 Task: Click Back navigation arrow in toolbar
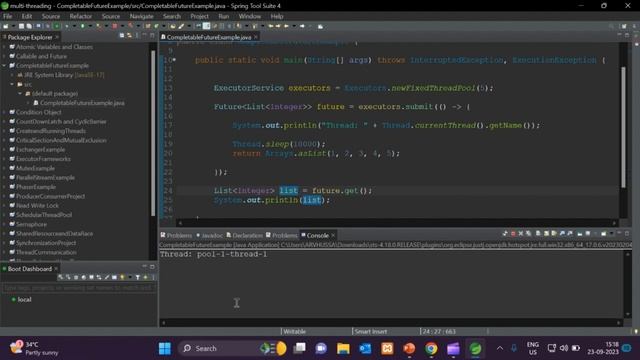pos(286,26)
